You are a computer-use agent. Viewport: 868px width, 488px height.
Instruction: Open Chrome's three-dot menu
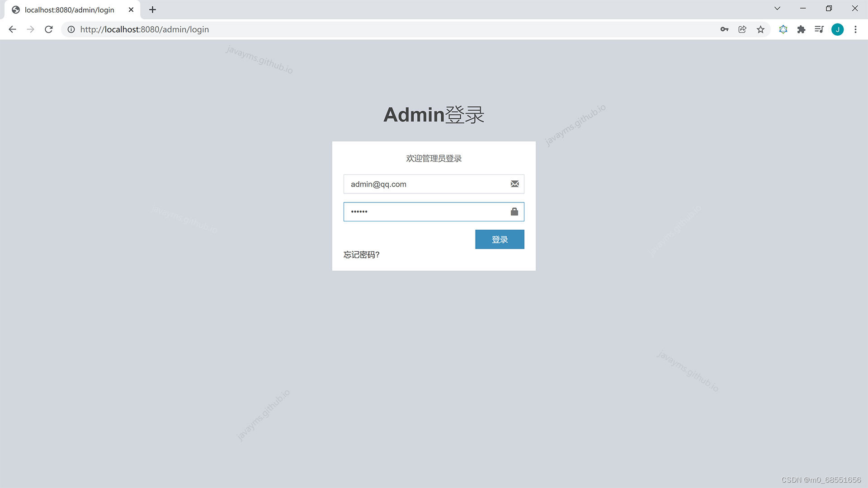tap(855, 29)
